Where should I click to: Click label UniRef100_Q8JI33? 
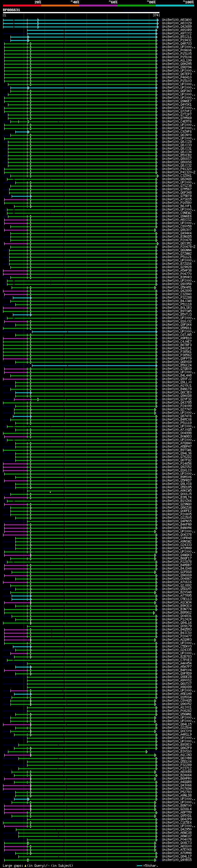coord(177,145)
